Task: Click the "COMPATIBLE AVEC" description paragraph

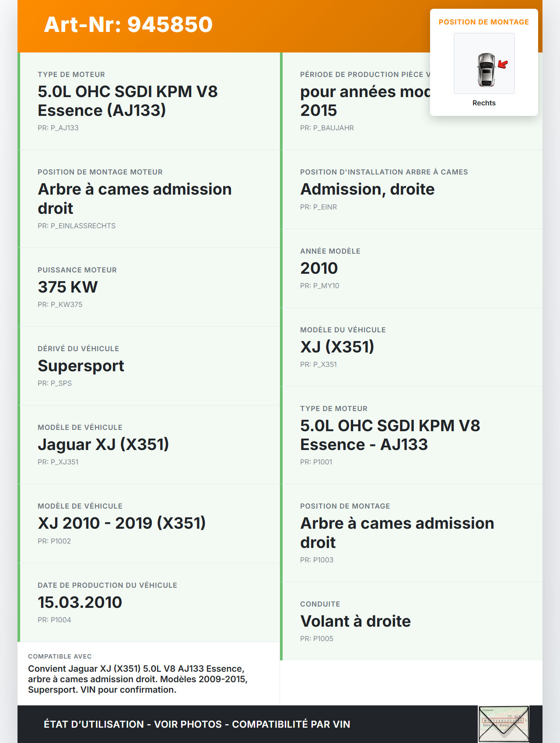Action: pos(138,679)
